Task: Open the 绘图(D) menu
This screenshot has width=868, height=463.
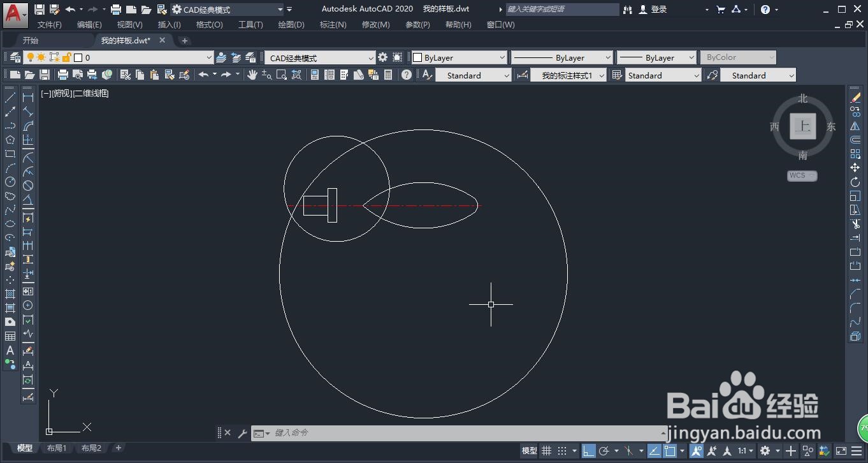Action: click(291, 24)
